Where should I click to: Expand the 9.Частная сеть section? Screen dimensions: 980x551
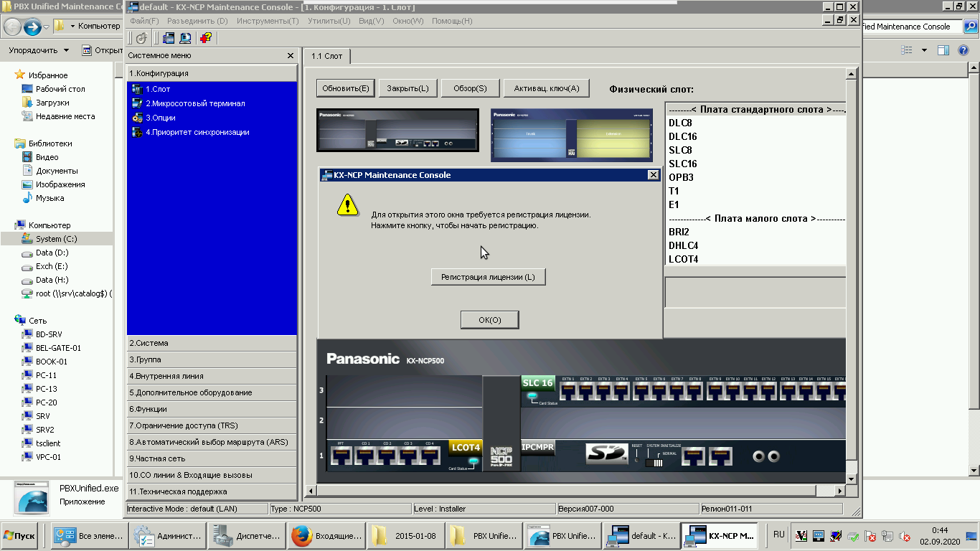[x=212, y=458]
